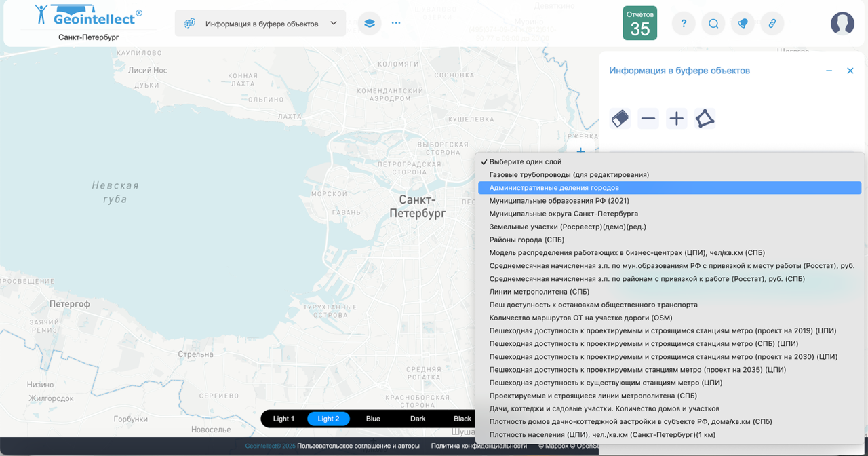Switch map style to Blue
868x456 pixels.
coord(373,419)
